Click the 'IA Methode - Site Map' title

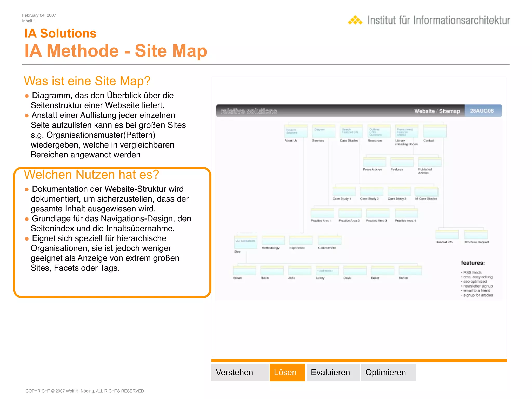tap(116, 51)
